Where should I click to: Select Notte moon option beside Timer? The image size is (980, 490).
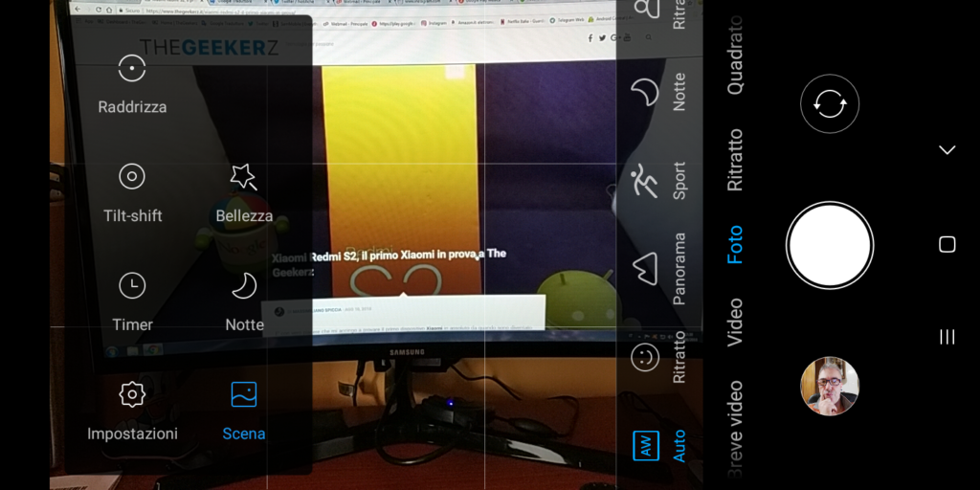[244, 301]
